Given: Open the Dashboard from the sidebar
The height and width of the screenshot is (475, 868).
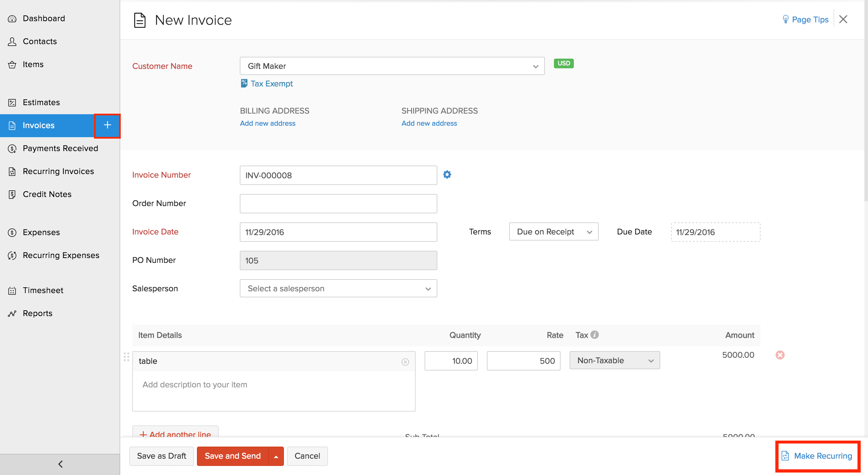Looking at the screenshot, I should click(x=12, y=18).
